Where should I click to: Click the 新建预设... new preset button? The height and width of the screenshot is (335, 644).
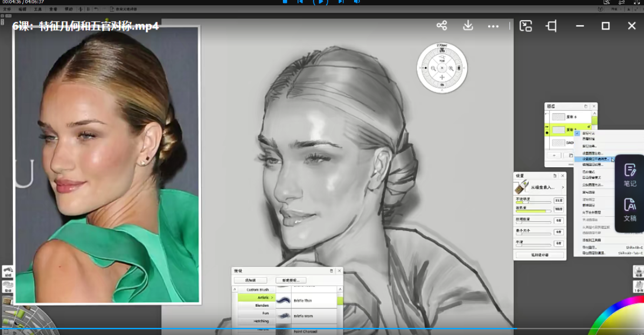[291, 280]
